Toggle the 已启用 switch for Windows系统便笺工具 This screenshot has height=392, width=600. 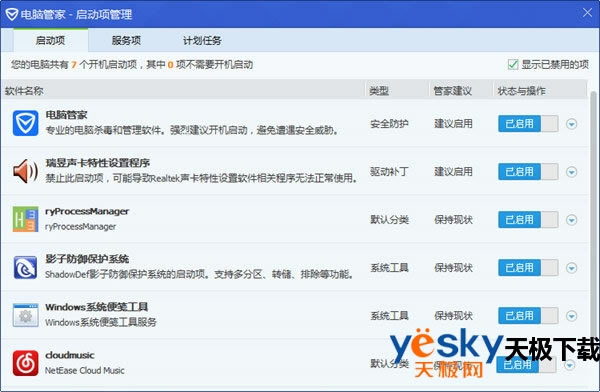coord(528,315)
